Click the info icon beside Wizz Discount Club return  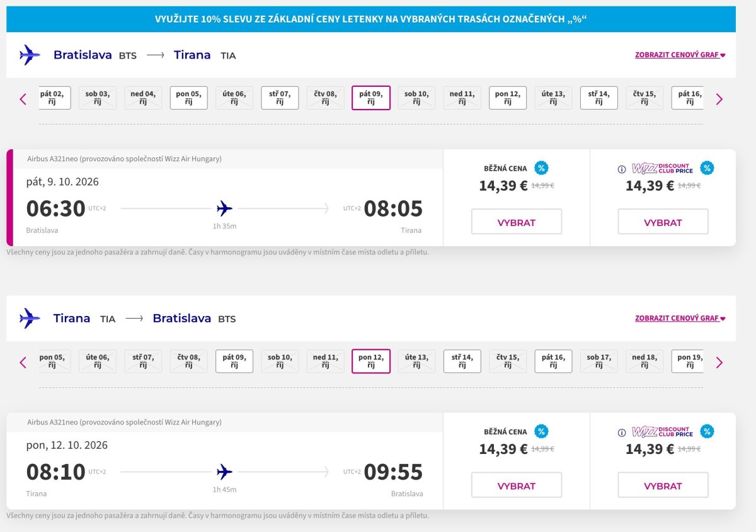tap(621, 433)
